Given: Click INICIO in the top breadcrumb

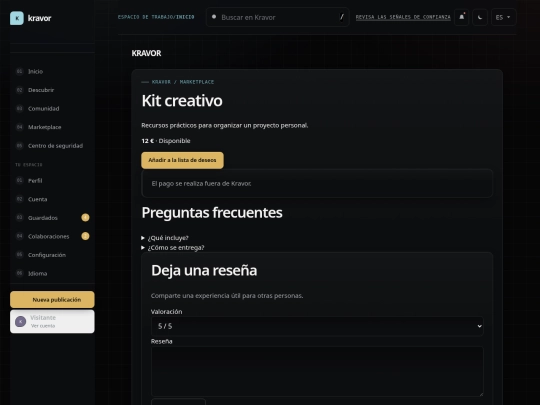Looking at the screenshot, I should click(185, 17).
